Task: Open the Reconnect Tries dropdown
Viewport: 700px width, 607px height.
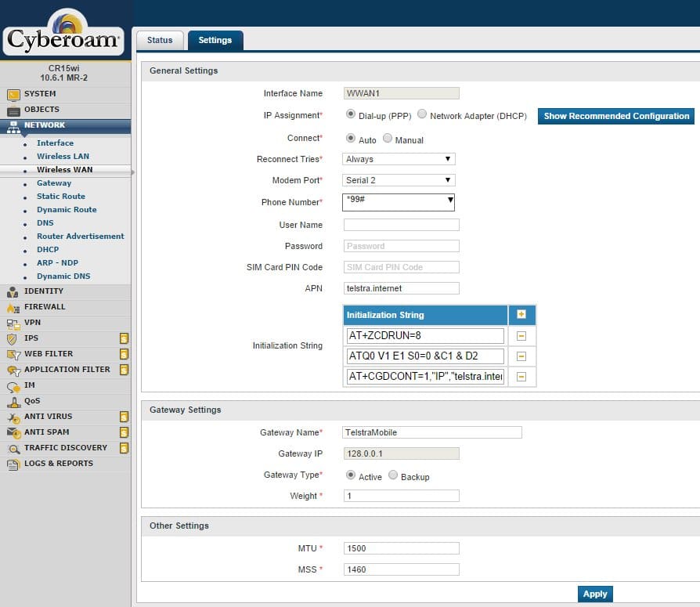Action: [399, 159]
